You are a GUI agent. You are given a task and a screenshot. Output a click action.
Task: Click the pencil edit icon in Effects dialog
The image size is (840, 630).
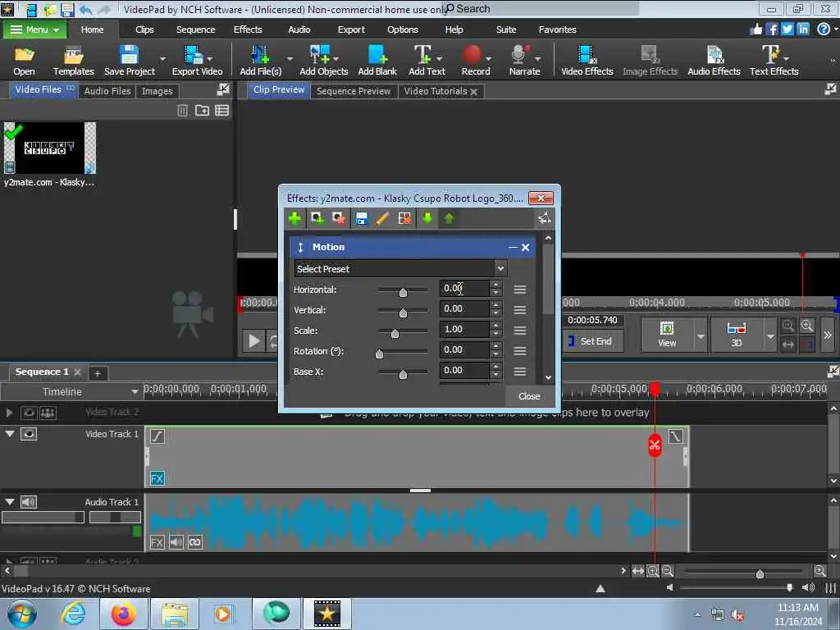(x=382, y=218)
